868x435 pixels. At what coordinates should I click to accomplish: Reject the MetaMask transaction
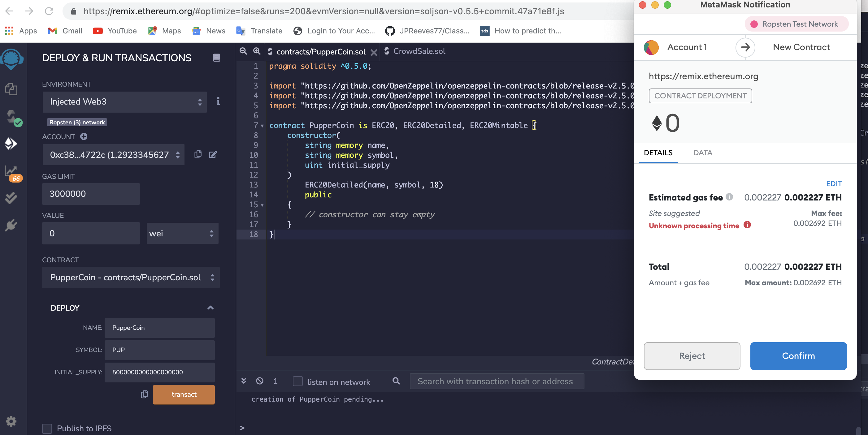pyautogui.click(x=692, y=355)
